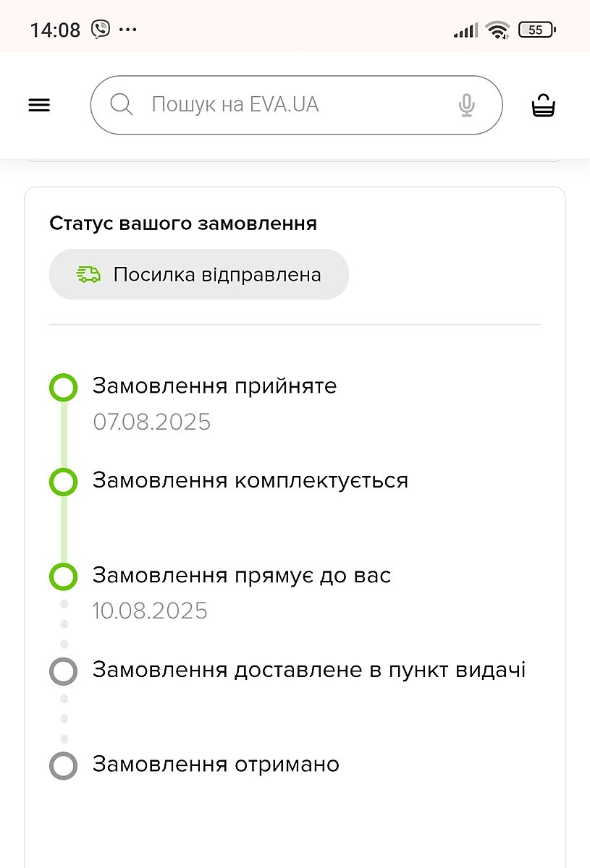Select the 'Замовлення прийняте' step marker

[63, 387]
